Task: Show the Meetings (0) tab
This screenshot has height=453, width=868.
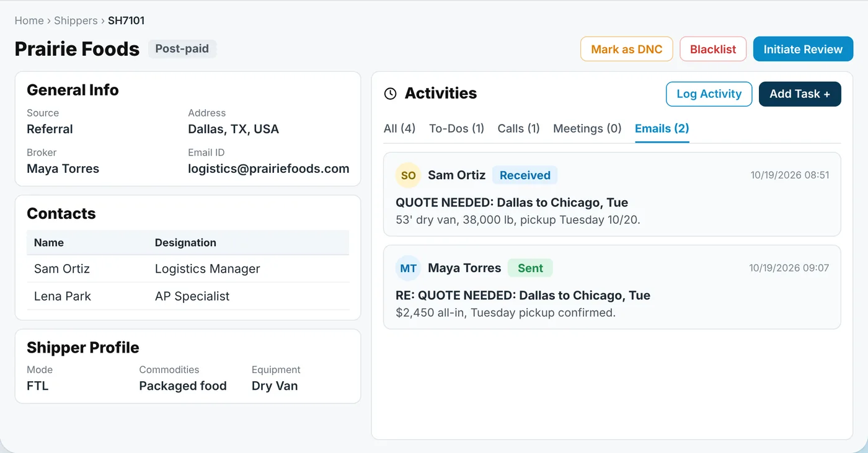Action: click(x=587, y=128)
